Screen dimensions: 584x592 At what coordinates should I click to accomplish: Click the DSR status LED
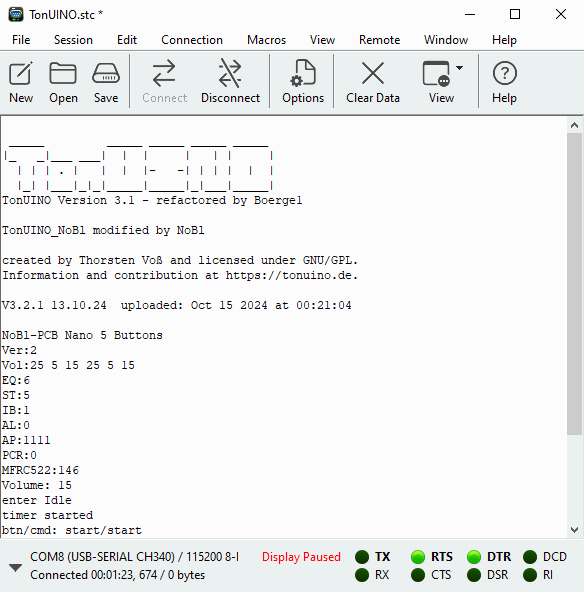(x=474, y=575)
